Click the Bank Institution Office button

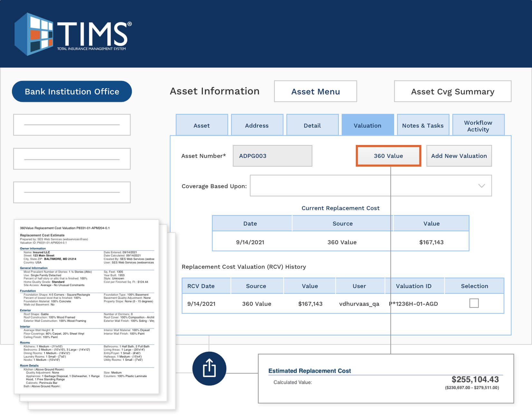[72, 92]
